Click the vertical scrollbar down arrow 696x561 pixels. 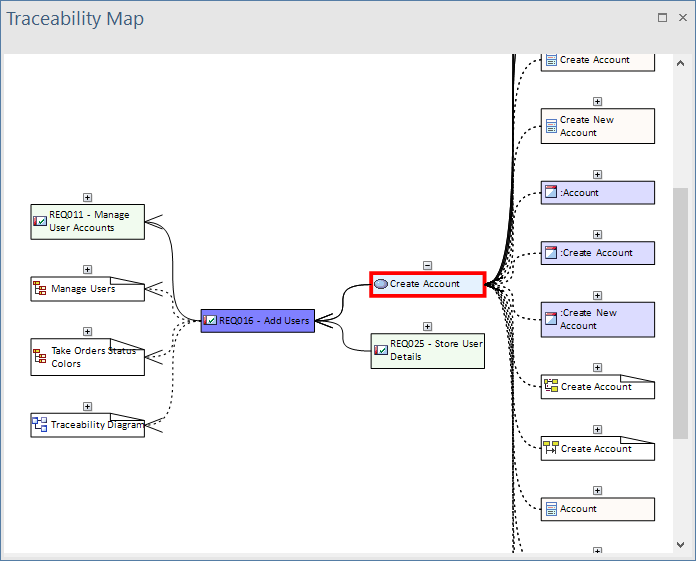tap(680, 544)
